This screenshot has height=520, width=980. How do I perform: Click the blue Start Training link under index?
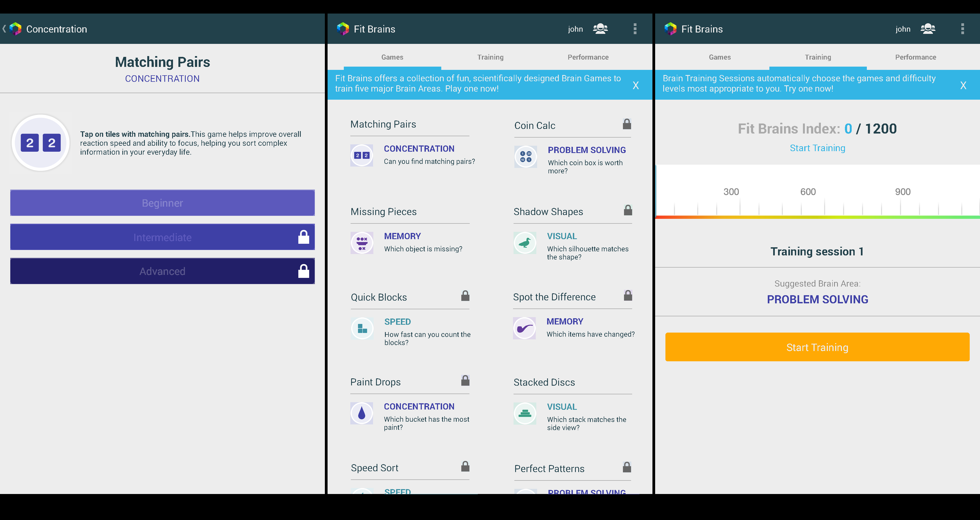818,148
